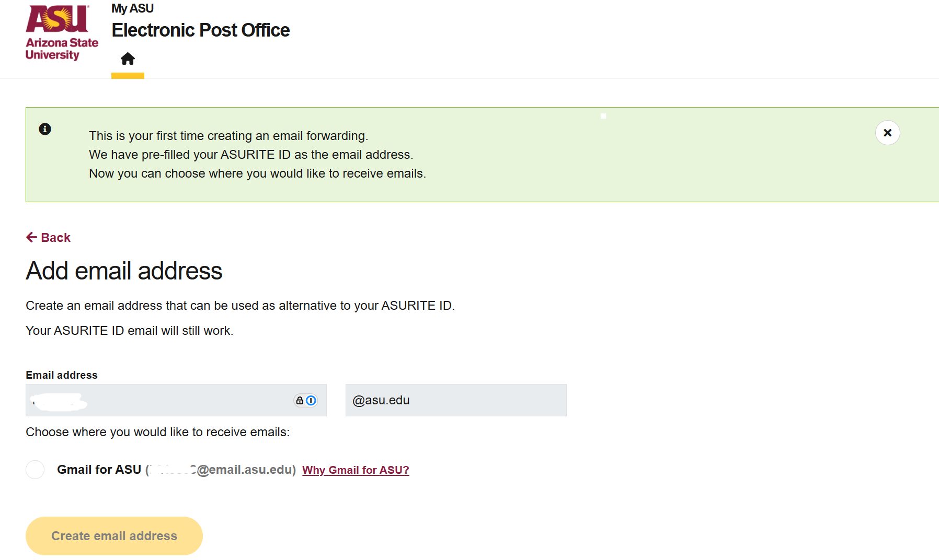The height and width of the screenshot is (560, 939).
Task: Click the Add email address heading
Action: [x=124, y=271]
